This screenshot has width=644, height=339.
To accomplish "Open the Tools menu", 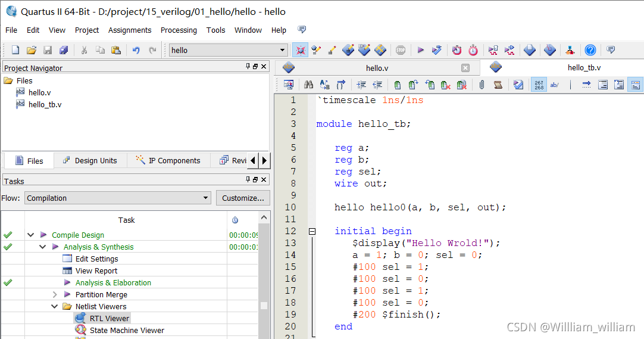I will (215, 30).
